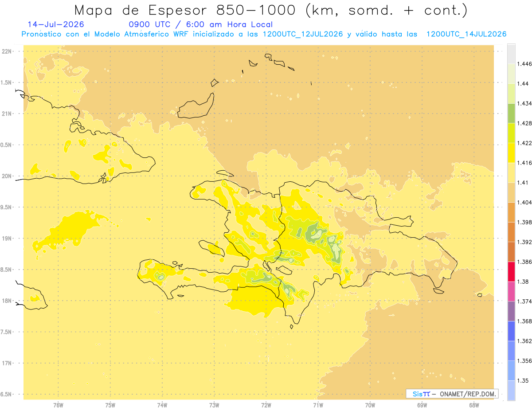Click the legend value 1.362
The height and width of the screenshot is (411, 532).
pos(525,341)
